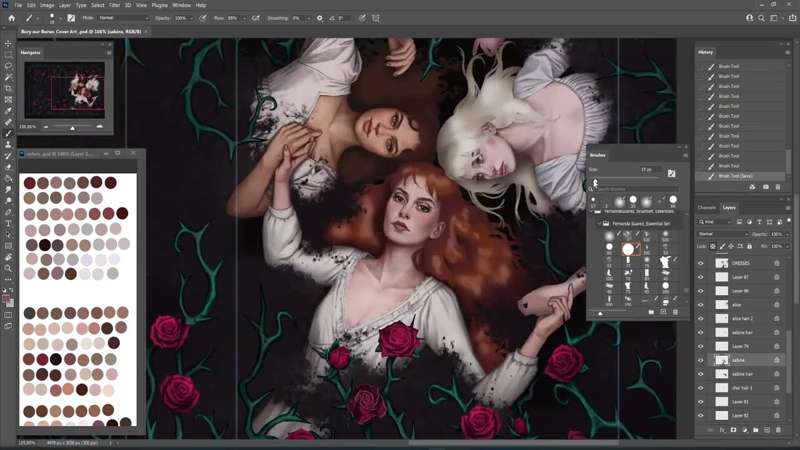Select the Lasso tool
Viewport: 800px width, 450px height.
(x=8, y=66)
